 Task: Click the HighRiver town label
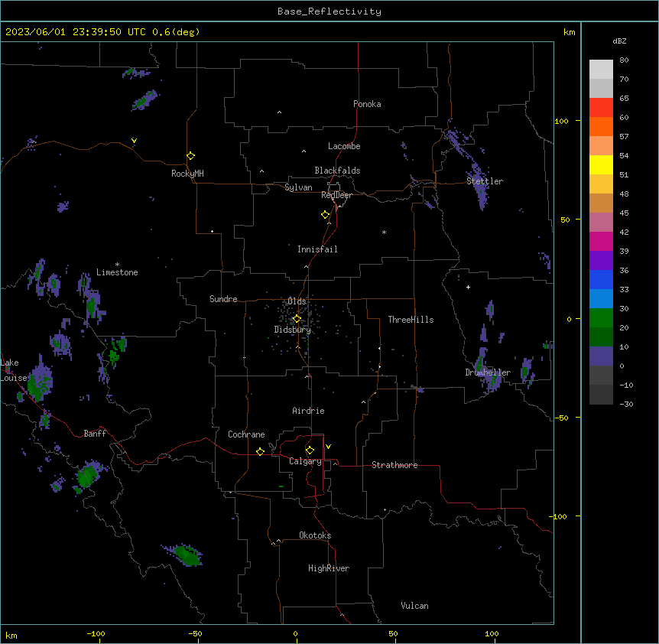click(x=329, y=568)
